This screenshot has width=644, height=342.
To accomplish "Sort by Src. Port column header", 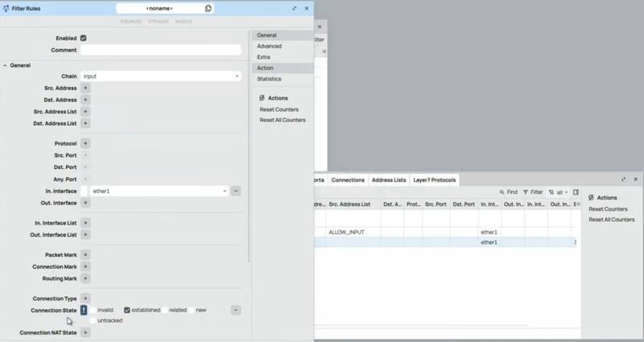I will 436,204.
